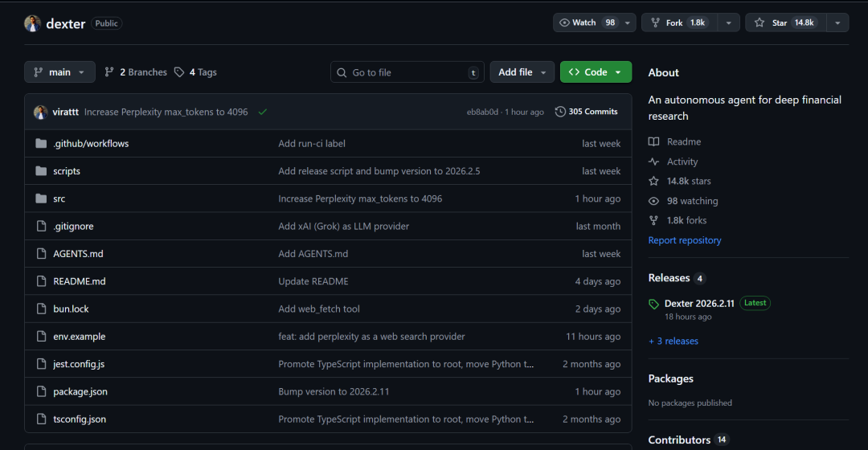The image size is (868, 450).
Task: Open the 4 Tags view
Action: point(195,72)
